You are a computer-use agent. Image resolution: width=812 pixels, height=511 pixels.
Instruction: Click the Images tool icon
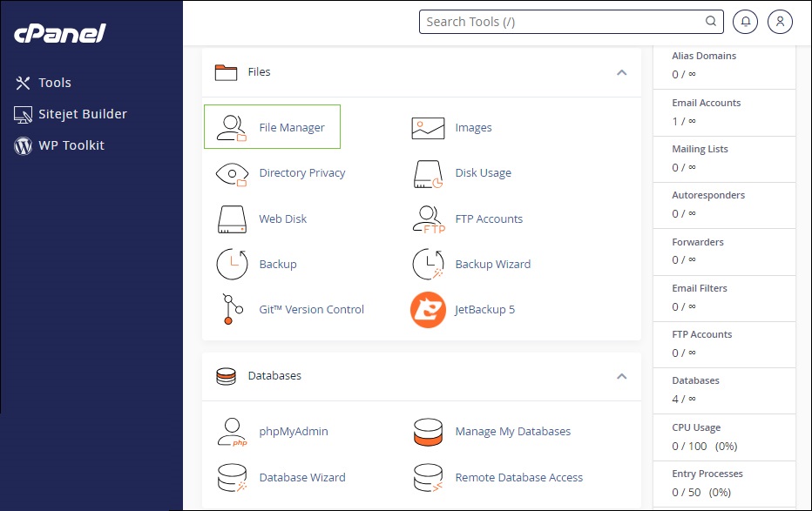click(x=428, y=127)
